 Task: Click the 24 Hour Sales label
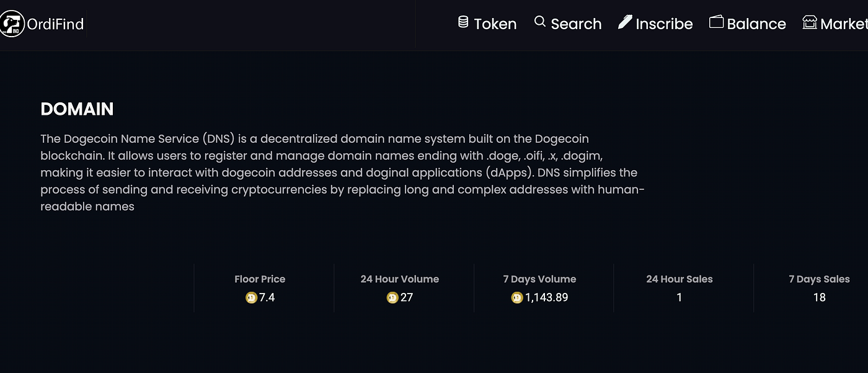point(679,279)
